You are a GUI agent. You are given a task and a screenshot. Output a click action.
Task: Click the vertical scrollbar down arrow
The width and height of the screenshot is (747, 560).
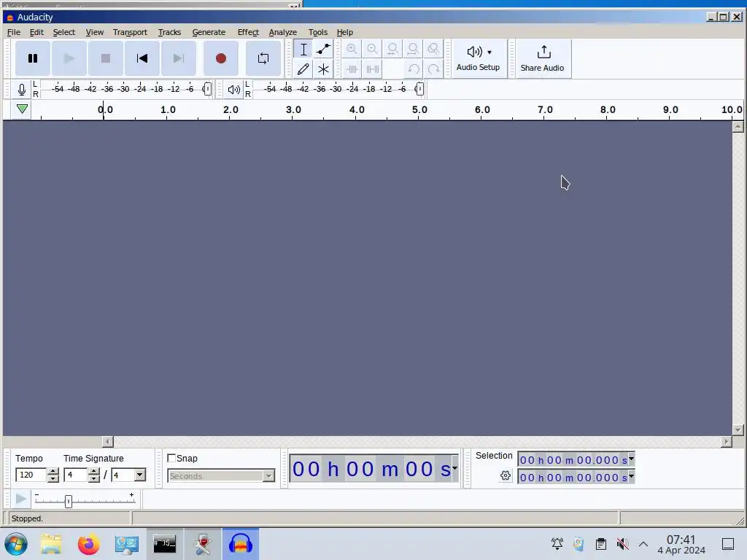(x=738, y=429)
